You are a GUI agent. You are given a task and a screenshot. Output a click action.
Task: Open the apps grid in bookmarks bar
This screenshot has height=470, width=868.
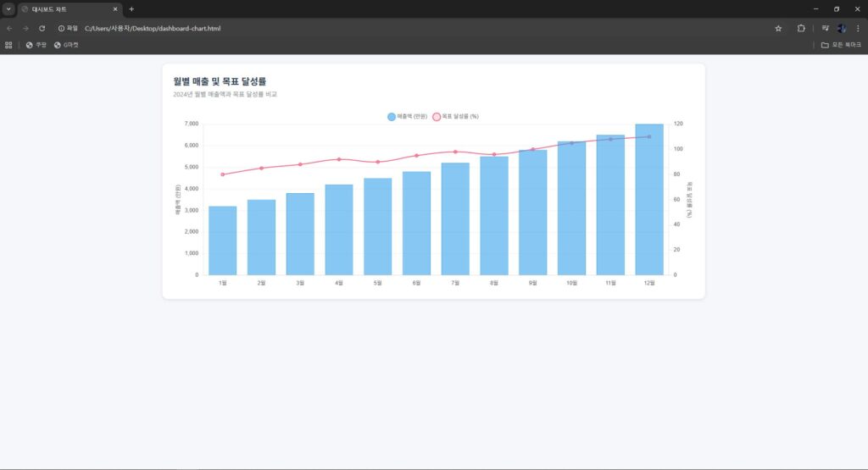[x=9, y=45]
